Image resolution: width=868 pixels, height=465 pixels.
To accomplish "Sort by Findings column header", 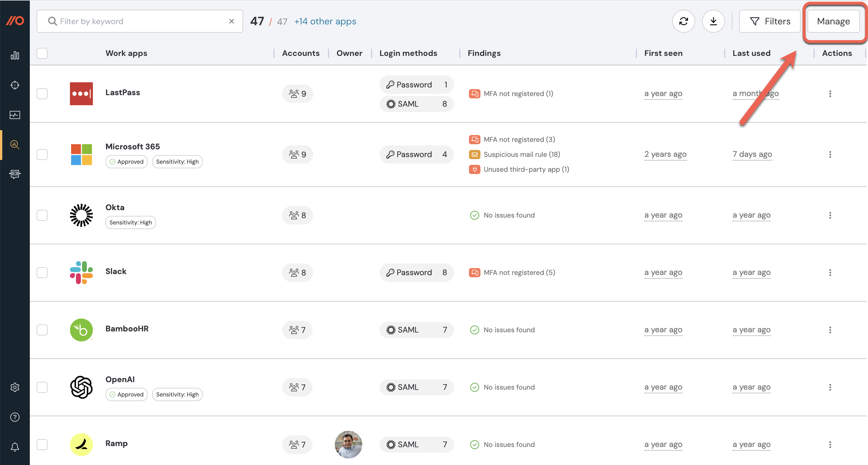I will [484, 53].
